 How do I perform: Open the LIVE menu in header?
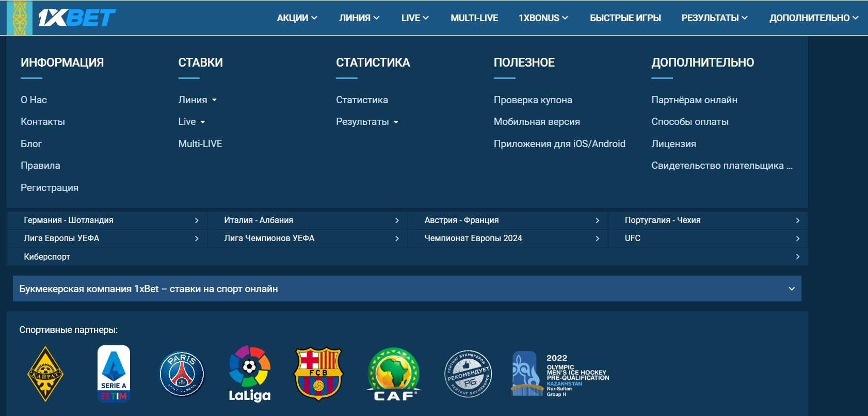pyautogui.click(x=415, y=18)
